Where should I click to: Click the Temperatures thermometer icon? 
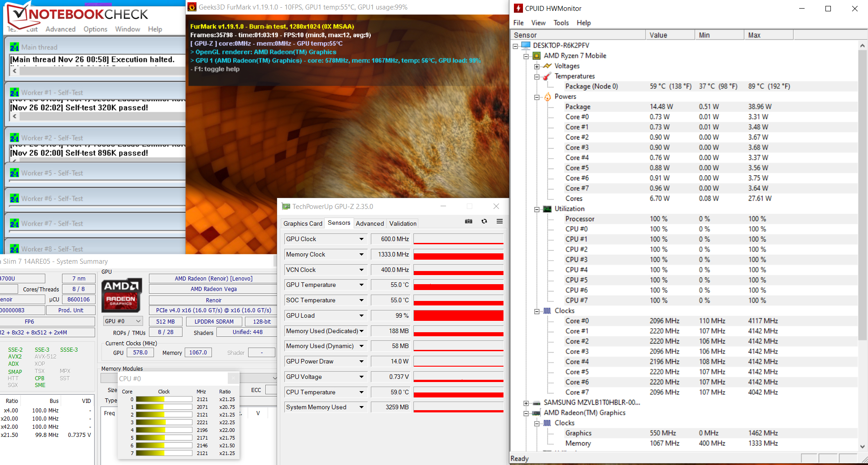pyautogui.click(x=547, y=76)
